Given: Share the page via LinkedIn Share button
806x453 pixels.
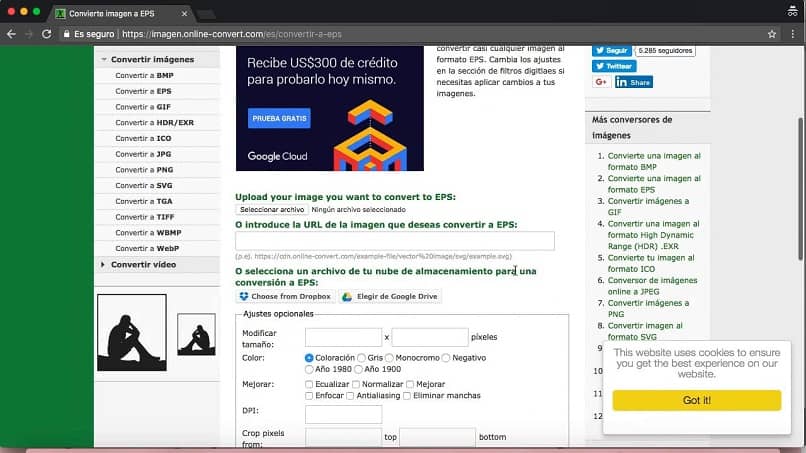Looking at the screenshot, I should 633,82.
